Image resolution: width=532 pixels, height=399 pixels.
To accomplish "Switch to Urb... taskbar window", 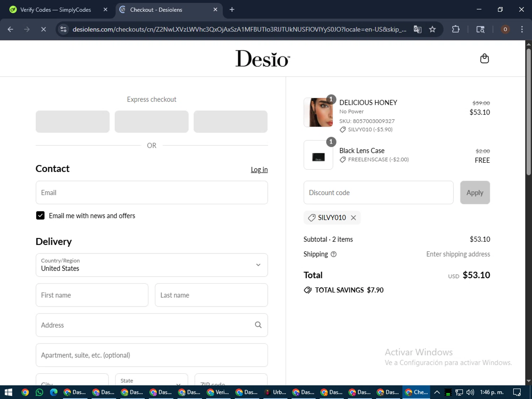I will pos(276,392).
